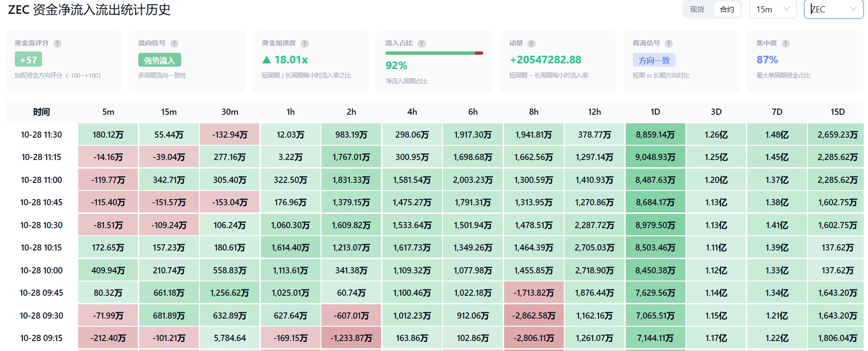Open the ZEC coin selector dropdown

pos(834,9)
